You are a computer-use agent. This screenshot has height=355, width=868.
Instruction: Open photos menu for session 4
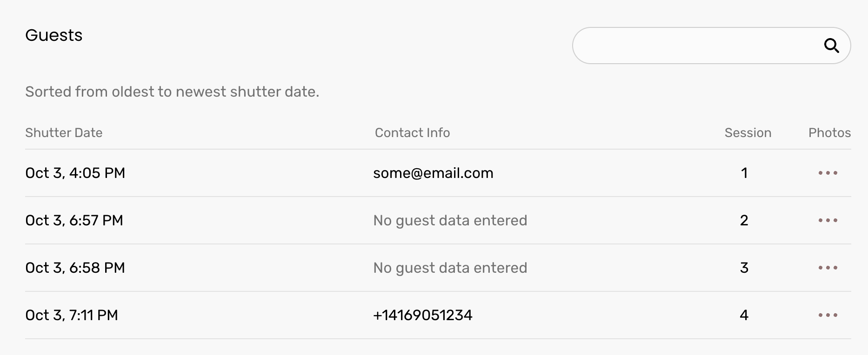(828, 315)
